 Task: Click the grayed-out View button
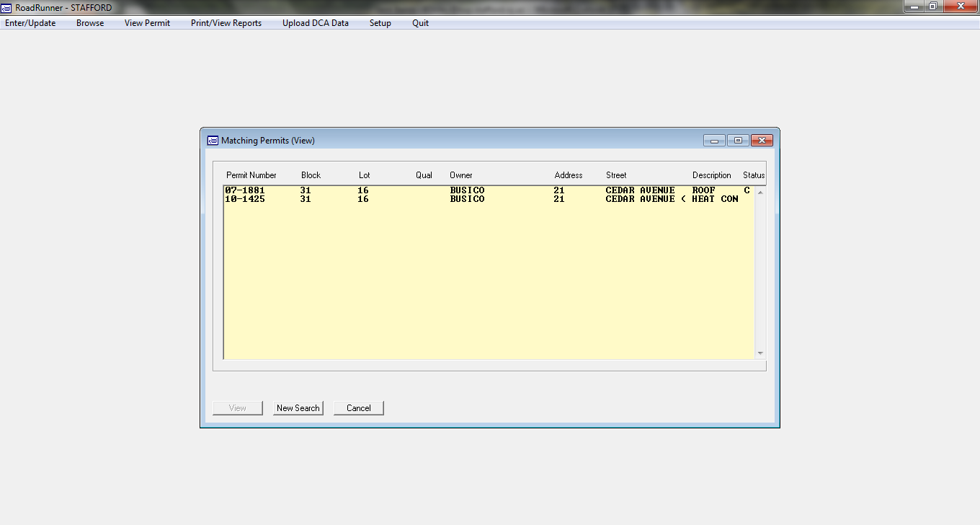(x=238, y=408)
